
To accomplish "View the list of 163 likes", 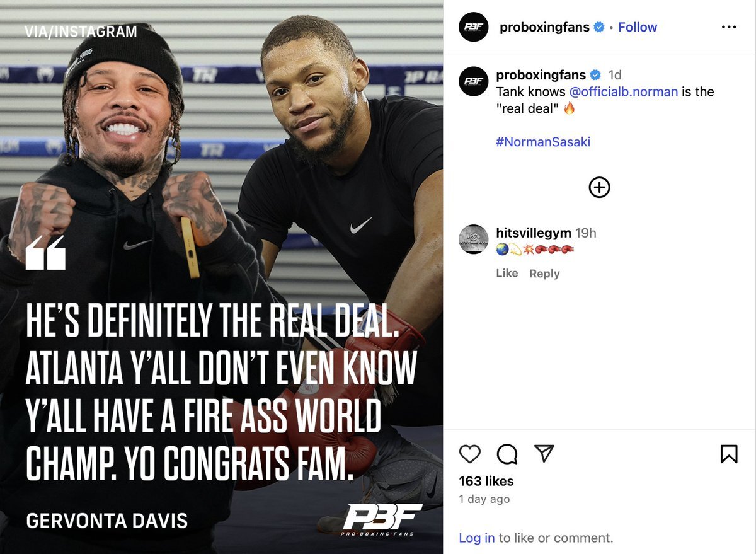I will (486, 481).
